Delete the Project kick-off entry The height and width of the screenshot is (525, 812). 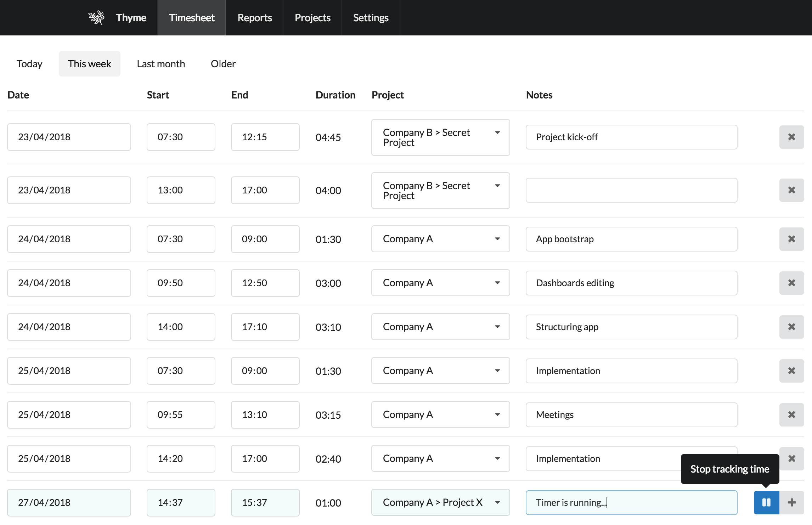(x=791, y=137)
